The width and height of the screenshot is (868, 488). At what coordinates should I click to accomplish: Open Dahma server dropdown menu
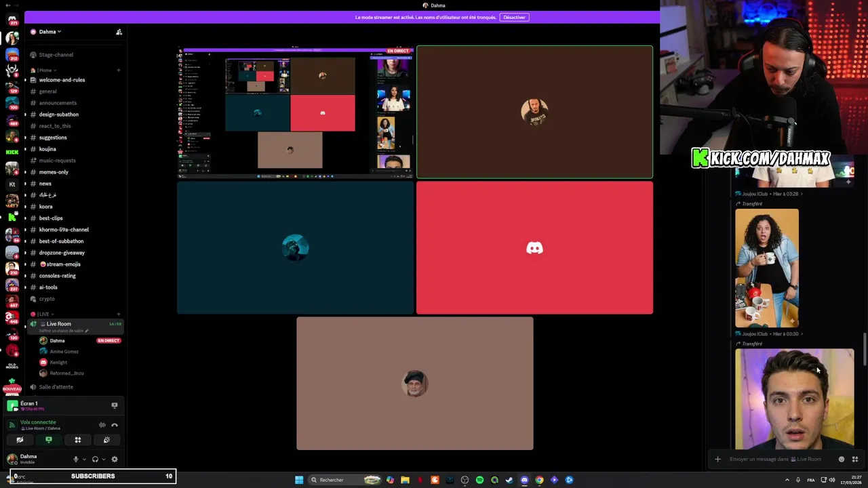pyautogui.click(x=50, y=32)
